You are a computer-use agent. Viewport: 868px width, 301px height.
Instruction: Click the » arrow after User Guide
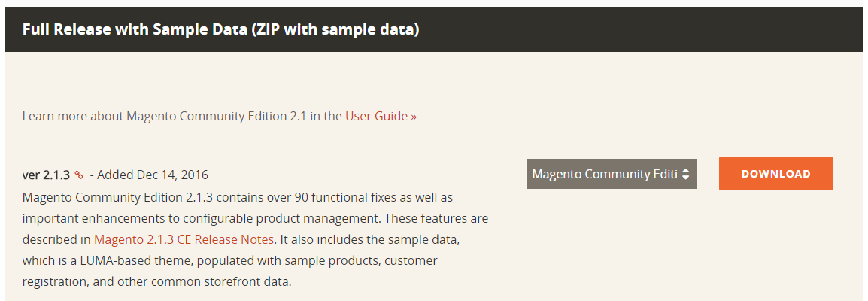(414, 116)
